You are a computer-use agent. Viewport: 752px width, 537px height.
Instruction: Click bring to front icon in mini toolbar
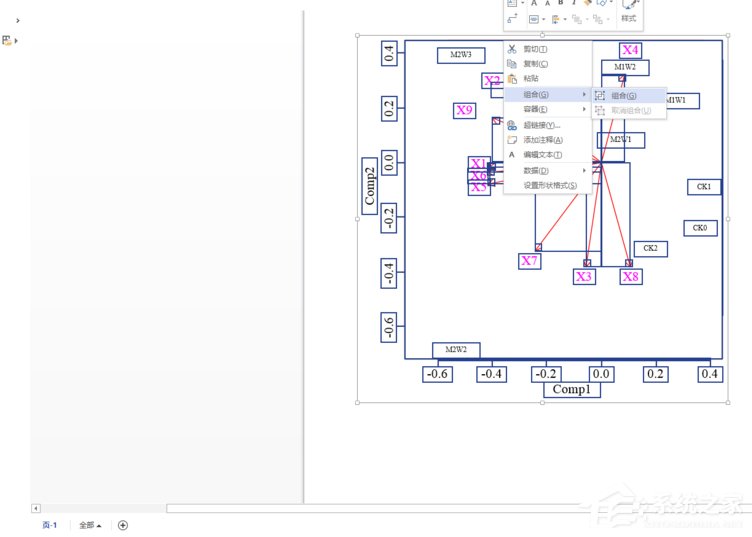tap(577, 19)
